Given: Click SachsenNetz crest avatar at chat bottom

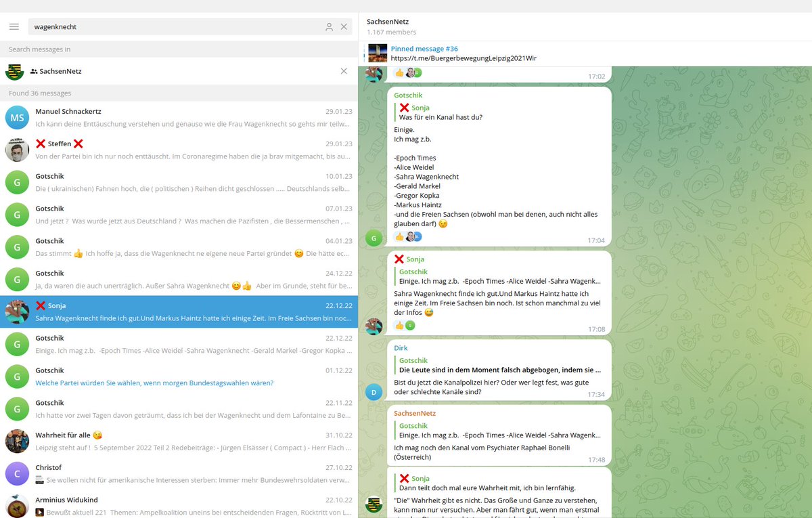Looking at the screenshot, I should 374,504.
